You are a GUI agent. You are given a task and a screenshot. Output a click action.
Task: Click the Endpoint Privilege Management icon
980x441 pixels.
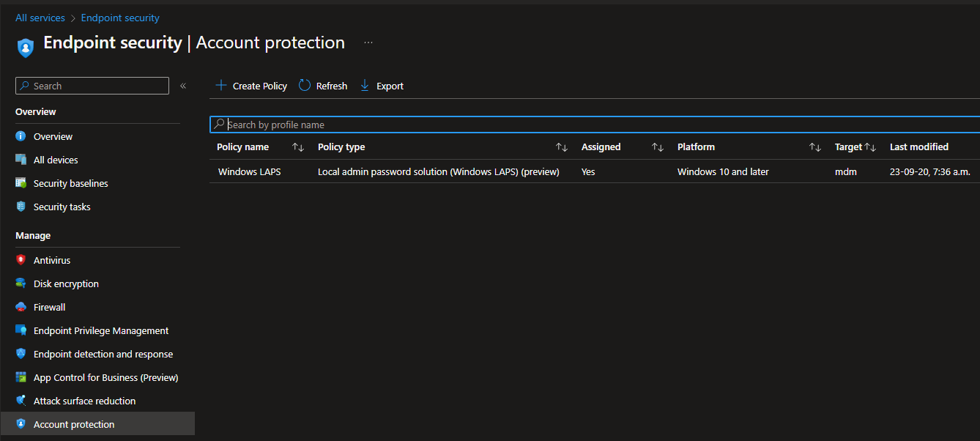(x=21, y=330)
